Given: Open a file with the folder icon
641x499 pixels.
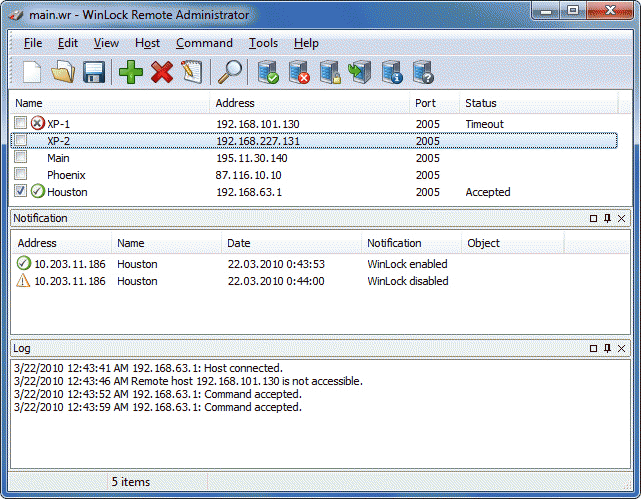Looking at the screenshot, I should click(63, 72).
